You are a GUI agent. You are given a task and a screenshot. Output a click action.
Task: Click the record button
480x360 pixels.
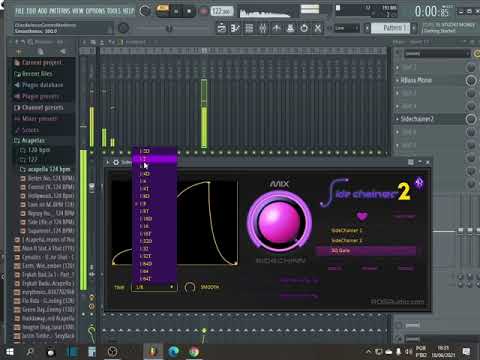click(204, 12)
